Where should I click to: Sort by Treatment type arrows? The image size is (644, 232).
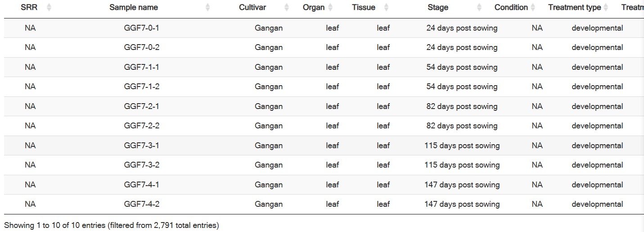pos(606,8)
